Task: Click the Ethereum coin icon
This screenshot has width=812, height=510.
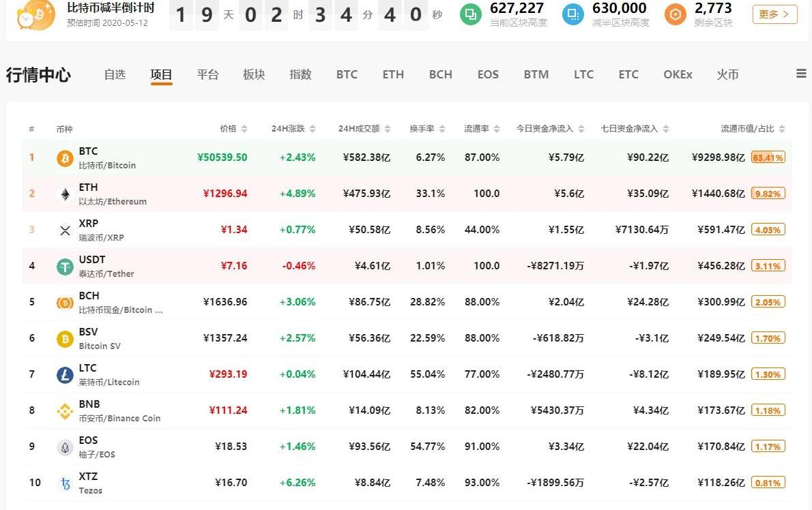Action: pyautogui.click(x=65, y=194)
